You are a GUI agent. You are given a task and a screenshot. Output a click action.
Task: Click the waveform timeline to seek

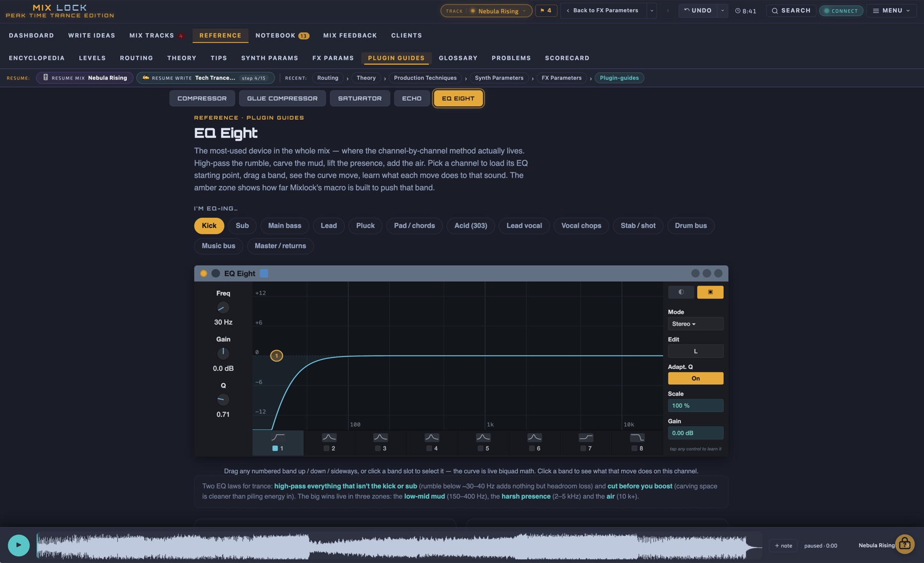tap(399, 546)
